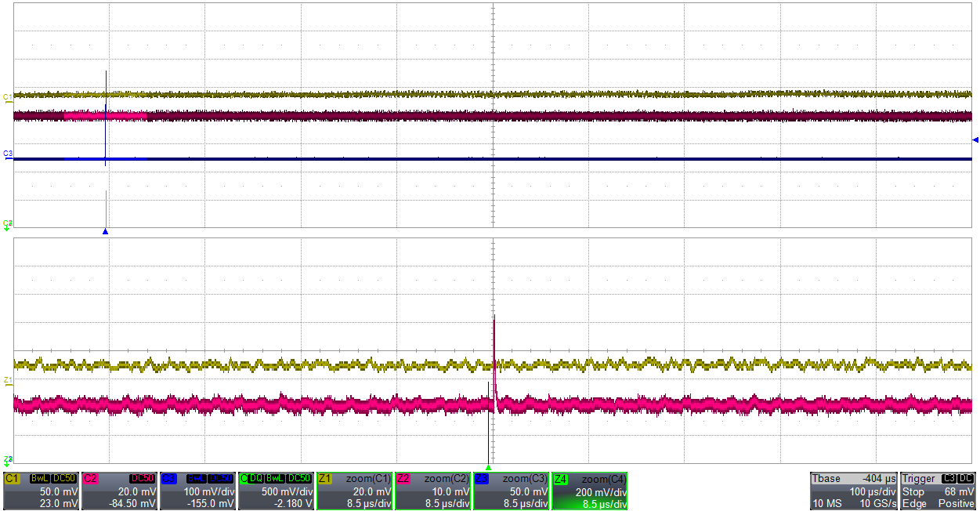Click the -404 µs delay value
Screen dimensions: 980x511
tap(878, 478)
